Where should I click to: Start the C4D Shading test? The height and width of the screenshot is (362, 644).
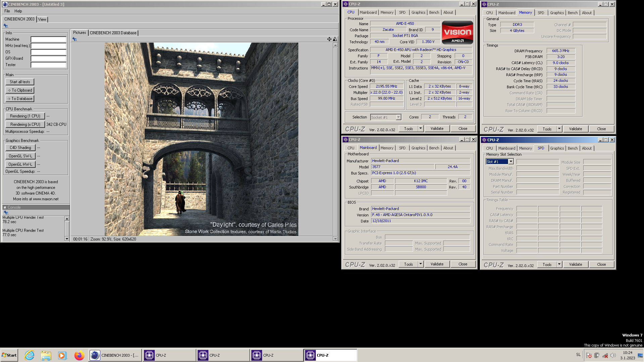[20, 148]
